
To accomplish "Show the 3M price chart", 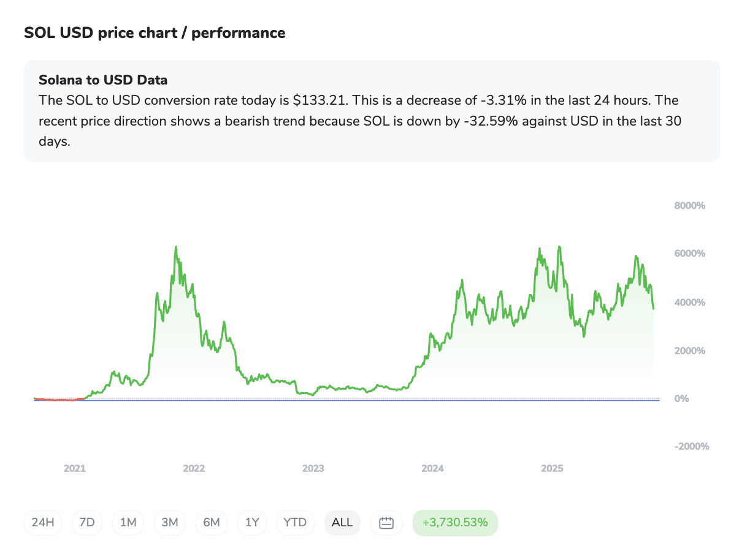I will pos(170,523).
